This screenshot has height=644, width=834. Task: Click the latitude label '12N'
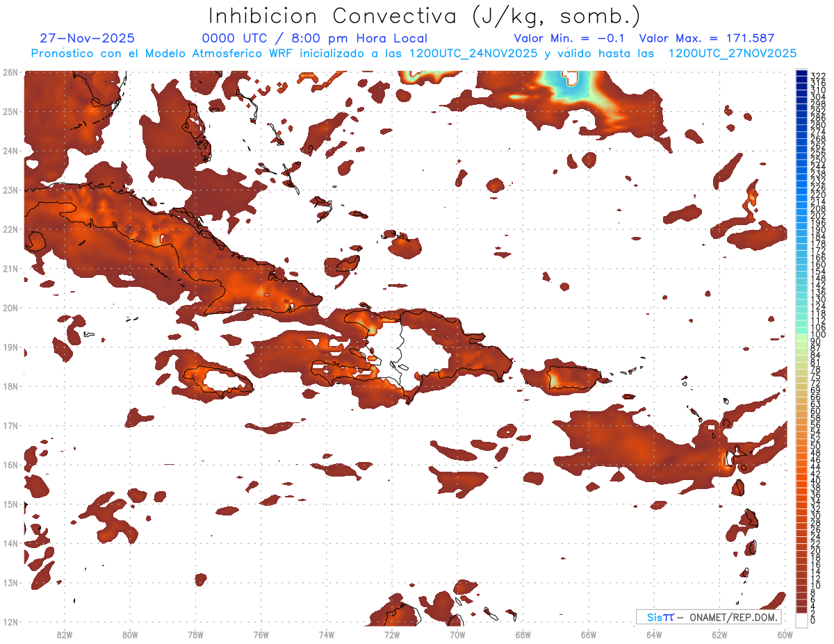point(10,622)
